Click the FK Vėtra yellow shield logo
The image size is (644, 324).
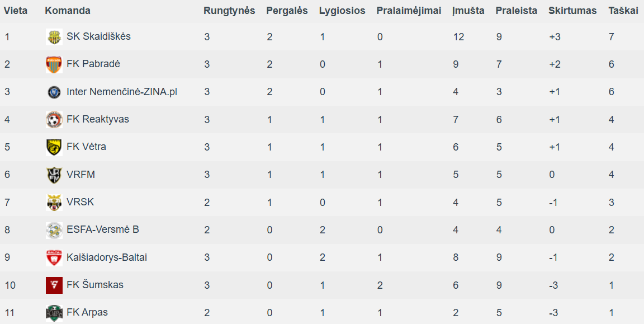tap(54, 147)
